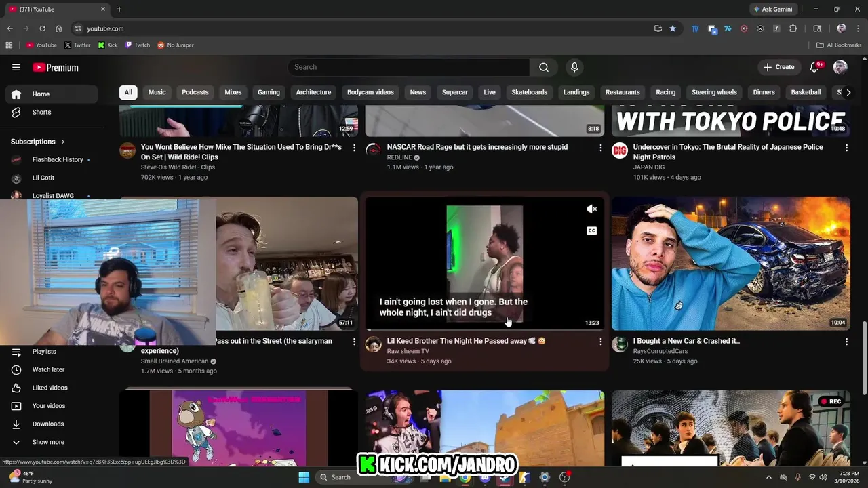Viewport: 868px width, 488px height.
Task: Show next category chips with the arrow
Action: click(x=848, y=92)
